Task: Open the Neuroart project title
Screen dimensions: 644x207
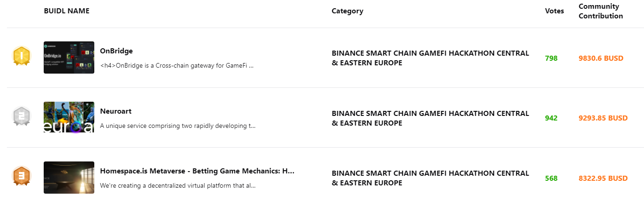Action: click(116, 111)
